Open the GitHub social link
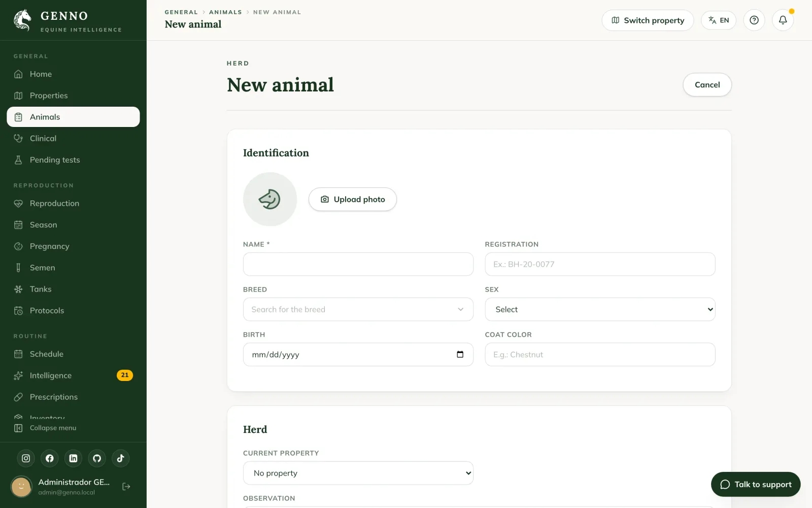This screenshot has width=812, height=508. (x=97, y=458)
